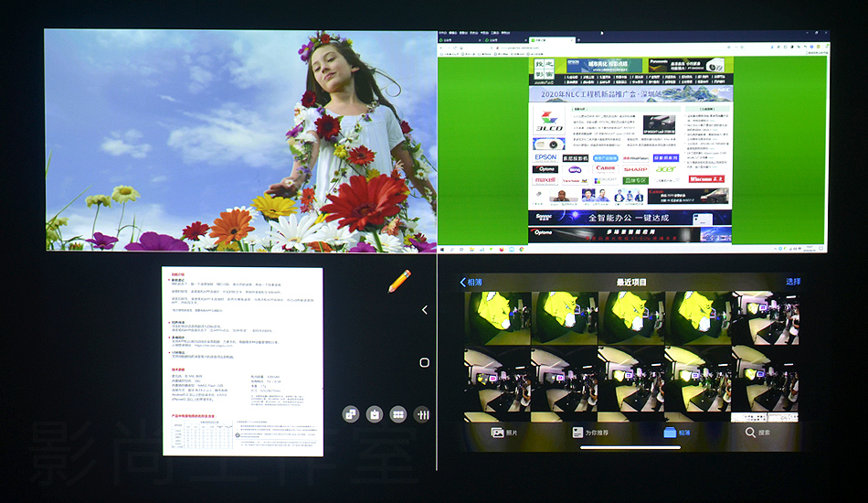Select the pencil annotation tool

399,281
